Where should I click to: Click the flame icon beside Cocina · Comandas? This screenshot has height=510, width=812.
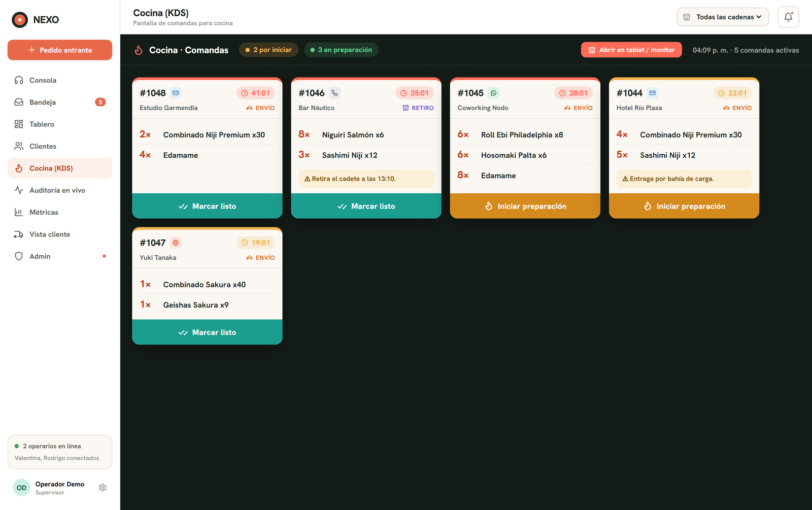tap(139, 50)
